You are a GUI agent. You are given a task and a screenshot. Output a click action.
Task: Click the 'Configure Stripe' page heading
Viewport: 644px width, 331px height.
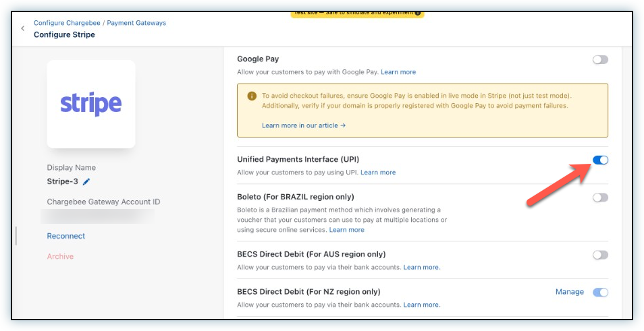(65, 35)
